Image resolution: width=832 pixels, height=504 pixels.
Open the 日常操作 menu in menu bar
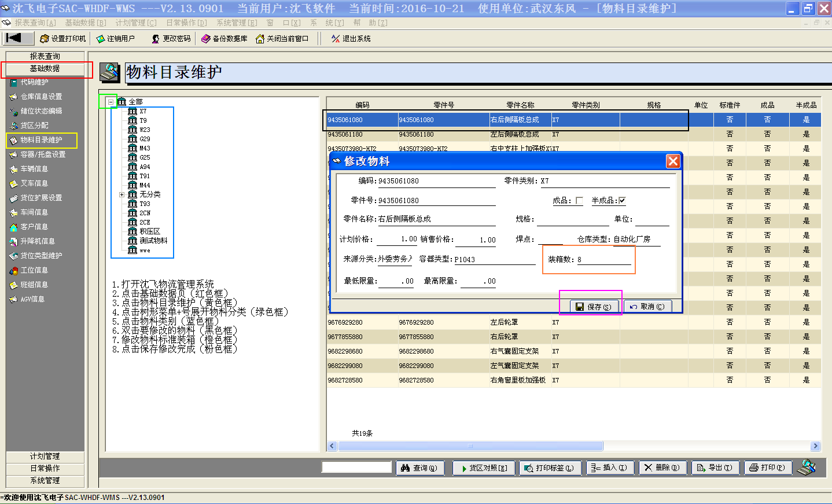[186, 23]
